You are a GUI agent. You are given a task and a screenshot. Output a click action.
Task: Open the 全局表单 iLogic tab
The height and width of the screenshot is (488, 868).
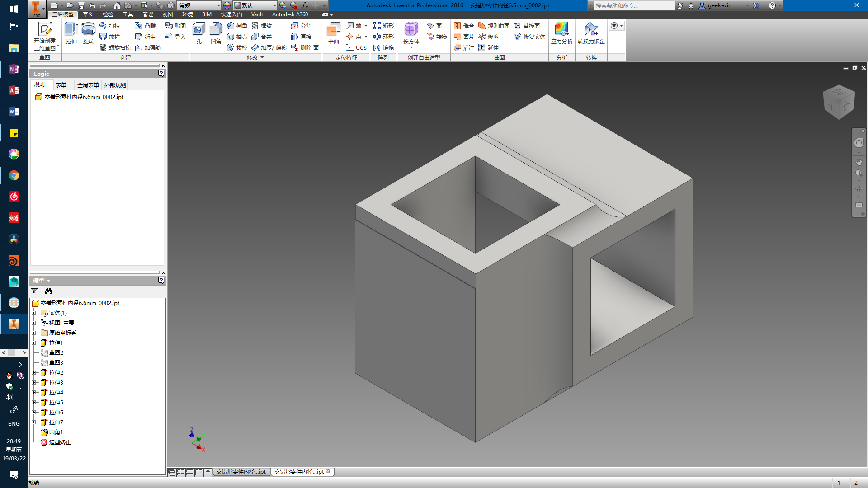tap(88, 85)
